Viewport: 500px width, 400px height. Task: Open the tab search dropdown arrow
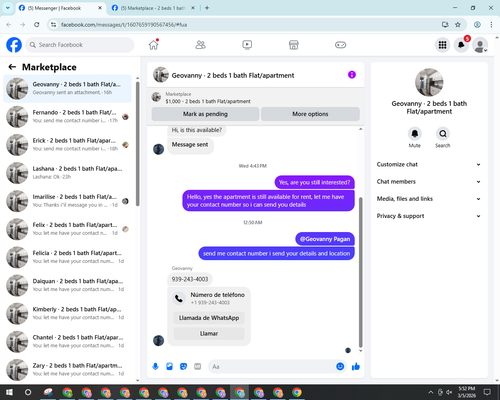8,8
